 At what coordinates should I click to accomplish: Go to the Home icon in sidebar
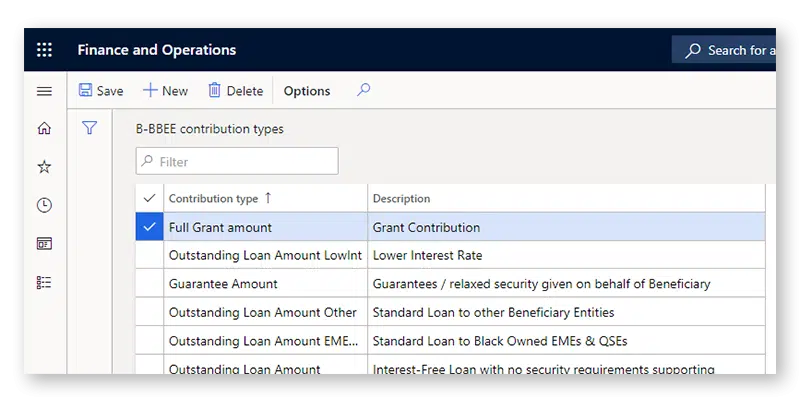44,128
